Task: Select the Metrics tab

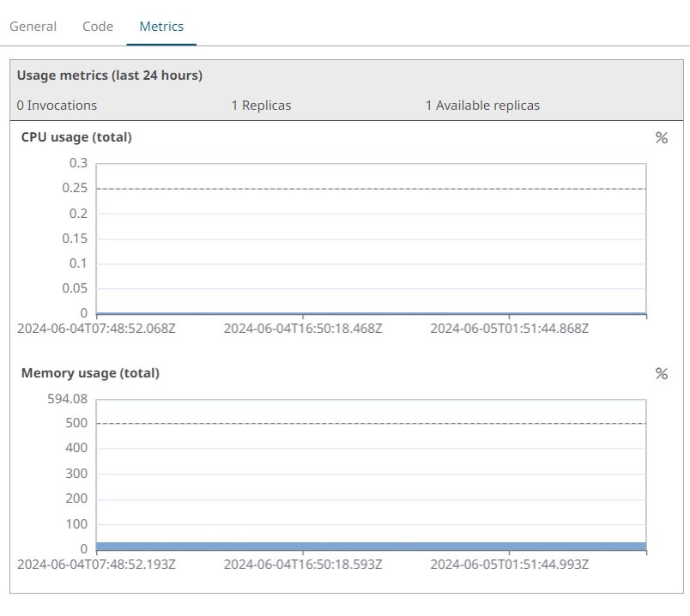Action: (x=161, y=27)
